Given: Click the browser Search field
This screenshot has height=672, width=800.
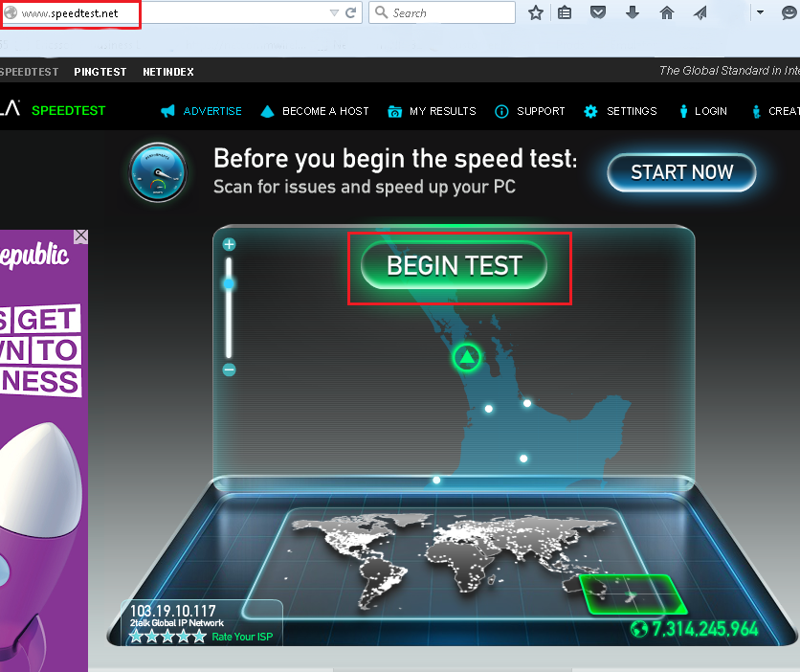Looking at the screenshot, I should pos(442,12).
